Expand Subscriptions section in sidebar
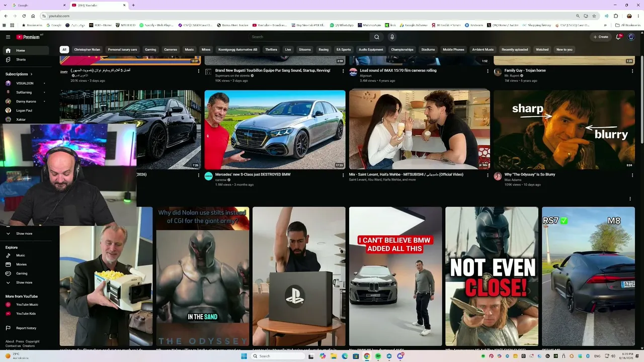Viewport: 644px width, 362px height. coord(19,74)
